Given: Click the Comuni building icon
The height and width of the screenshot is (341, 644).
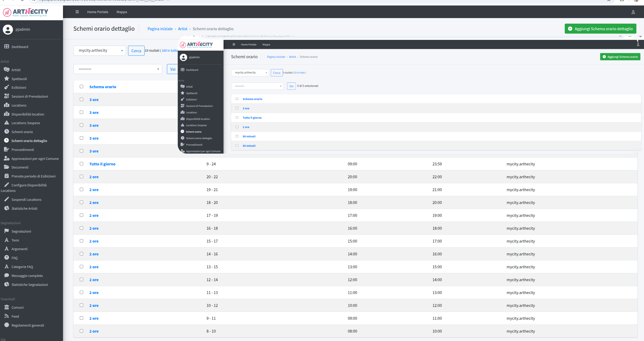Looking at the screenshot, I should coord(7,307).
